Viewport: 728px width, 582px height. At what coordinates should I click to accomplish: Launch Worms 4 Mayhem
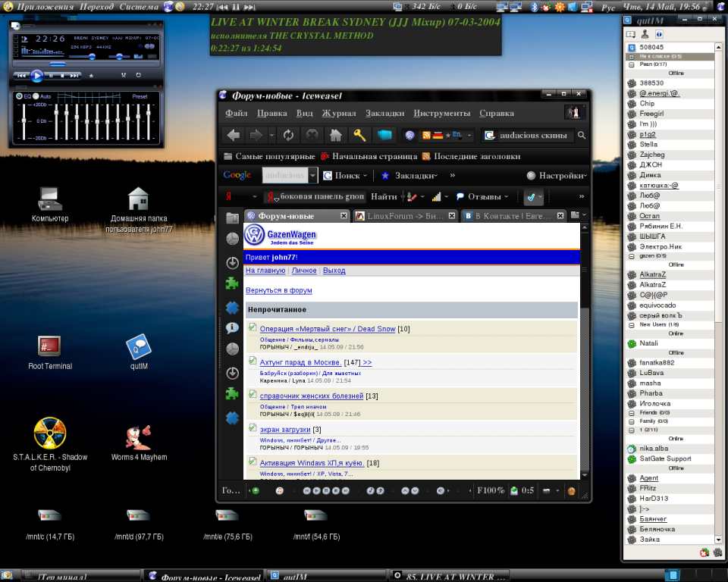click(139, 437)
